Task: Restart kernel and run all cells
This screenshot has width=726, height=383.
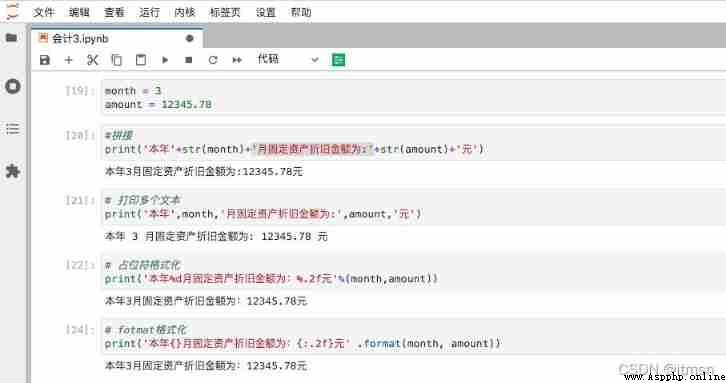Action: (x=237, y=60)
